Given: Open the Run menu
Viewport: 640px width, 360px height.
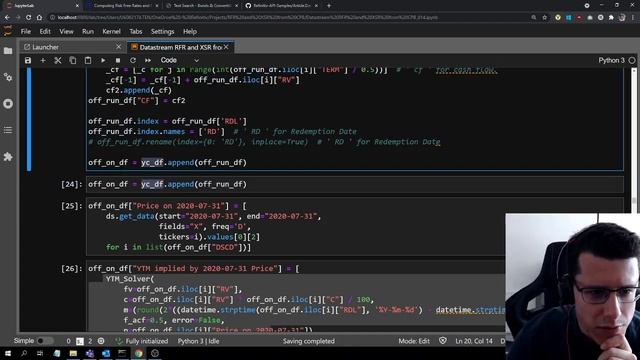Looking at the screenshot, I should point(88,31).
